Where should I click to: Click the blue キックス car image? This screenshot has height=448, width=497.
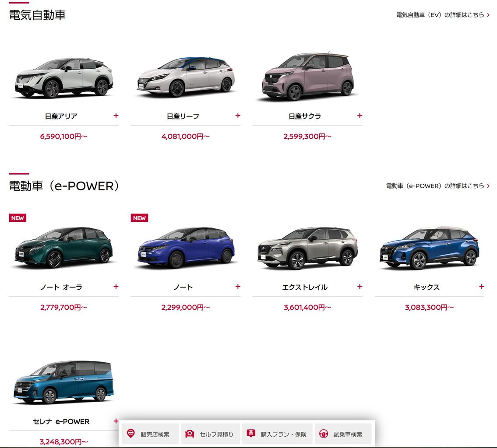pyautogui.click(x=430, y=248)
